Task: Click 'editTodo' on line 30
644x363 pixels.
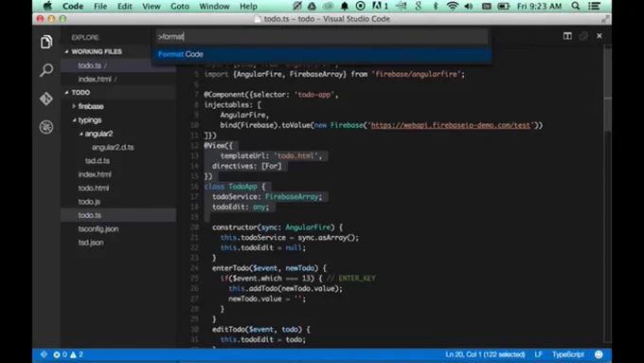Action: pos(228,329)
